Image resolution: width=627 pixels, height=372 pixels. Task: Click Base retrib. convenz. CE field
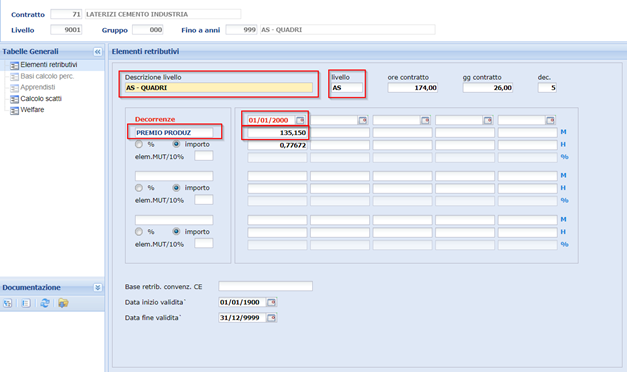click(x=266, y=286)
